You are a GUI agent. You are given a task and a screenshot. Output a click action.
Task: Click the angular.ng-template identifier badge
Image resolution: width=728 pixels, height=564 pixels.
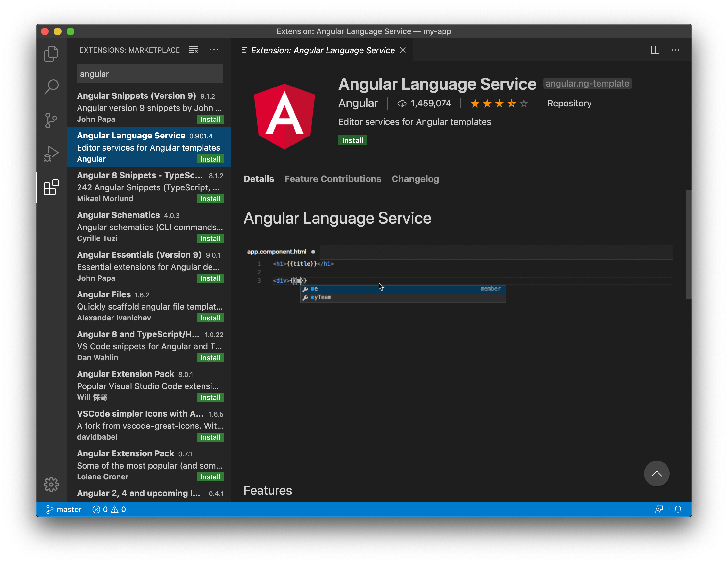pyautogui.click(x=587, y=83)
